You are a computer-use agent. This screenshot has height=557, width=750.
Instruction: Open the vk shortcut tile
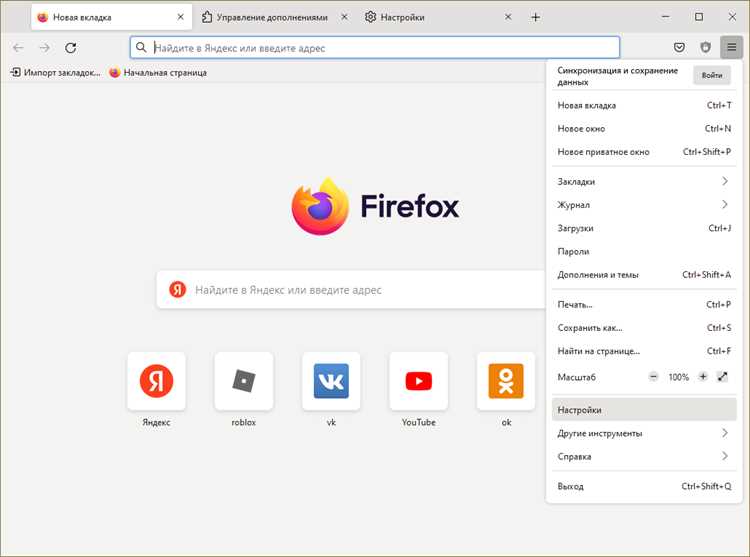331,381
